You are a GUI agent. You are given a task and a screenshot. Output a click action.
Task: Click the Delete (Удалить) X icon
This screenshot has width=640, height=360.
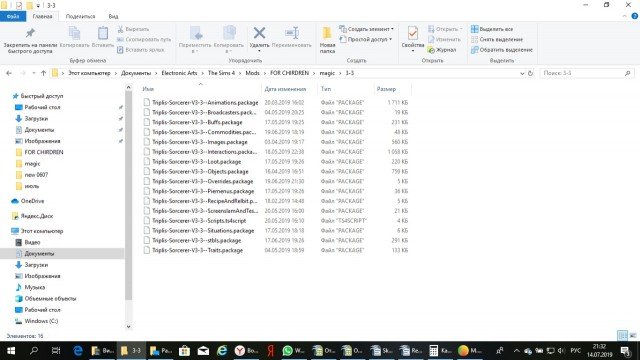259,33
